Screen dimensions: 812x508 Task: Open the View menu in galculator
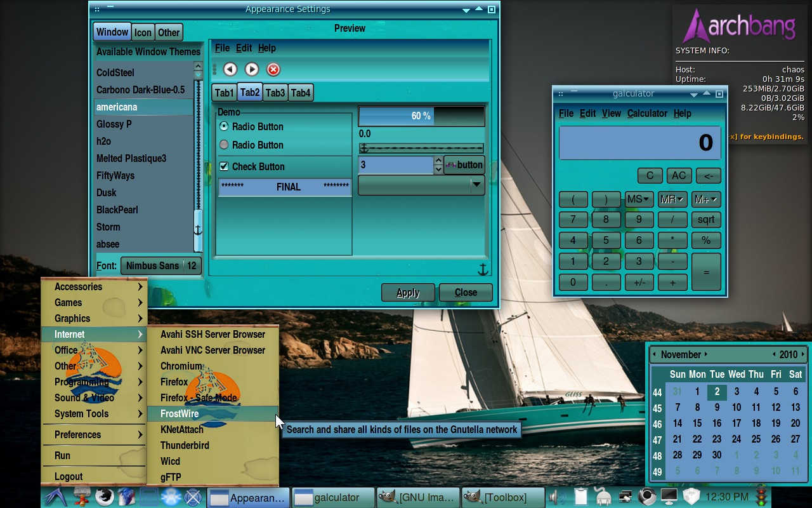pyautogui.click(x=611, y=113)
